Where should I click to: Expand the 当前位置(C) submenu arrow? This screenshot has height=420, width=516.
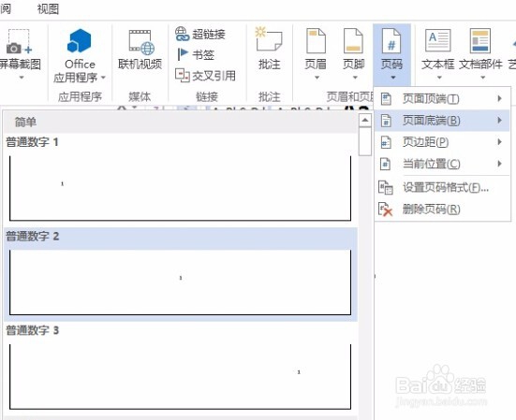click(499, 164)
